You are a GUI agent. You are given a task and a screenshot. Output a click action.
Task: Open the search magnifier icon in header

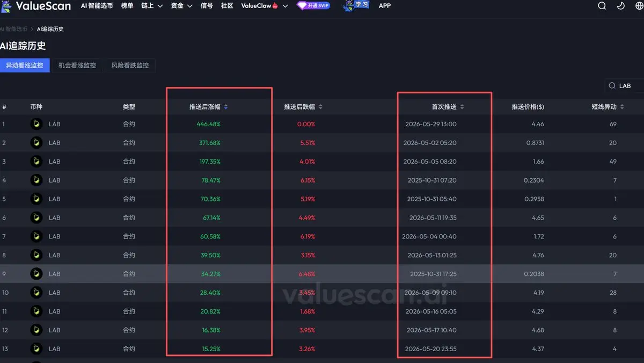(x=602, y=6)
